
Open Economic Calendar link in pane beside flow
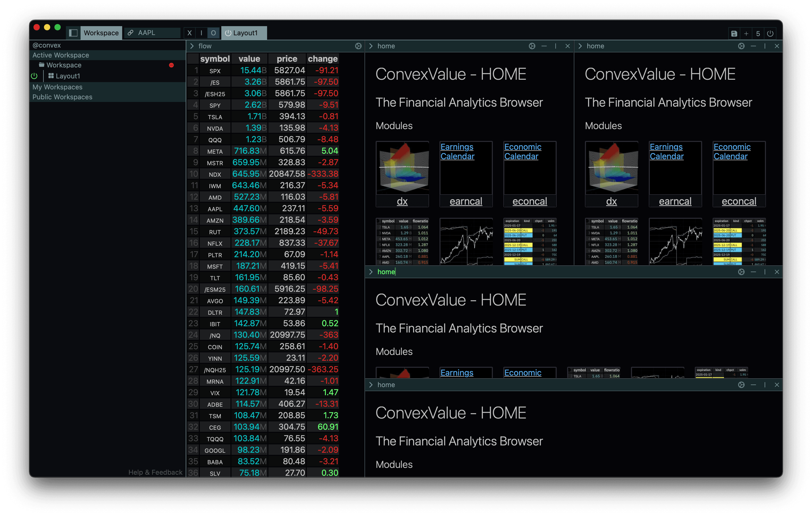523,151
